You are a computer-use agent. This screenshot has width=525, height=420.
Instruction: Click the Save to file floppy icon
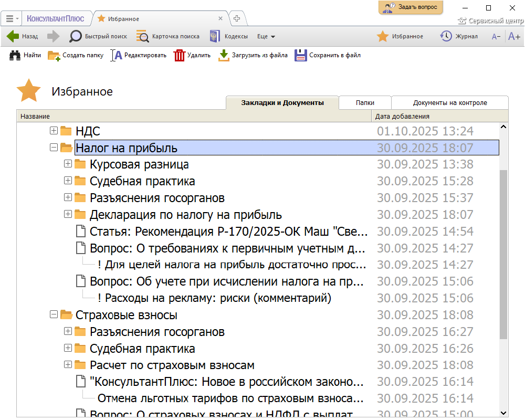click(x=300, y=55)
